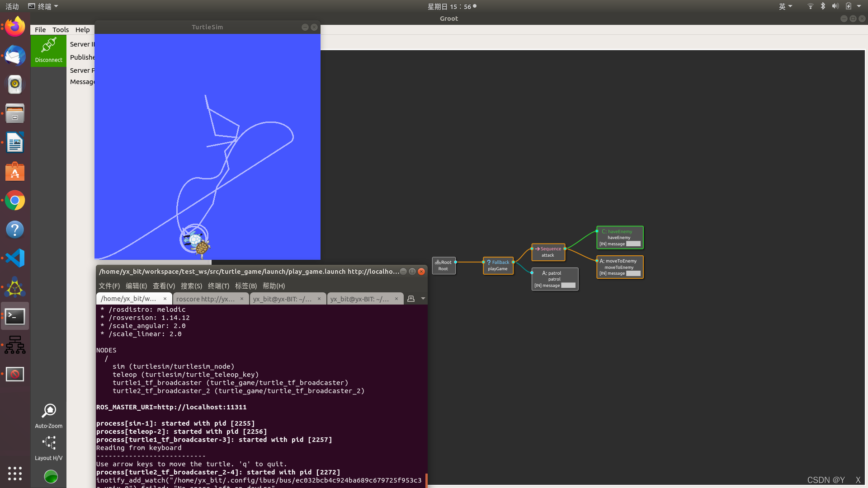Screen dimensions: 868x488
Task: Select the Sequence attack node
Action: pyautogui.click(x=548, y=252)
